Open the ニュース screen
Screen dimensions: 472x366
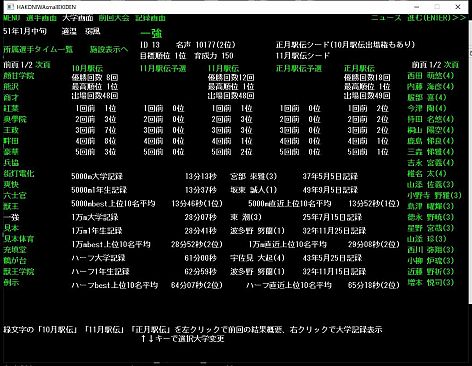click(386, 18)
